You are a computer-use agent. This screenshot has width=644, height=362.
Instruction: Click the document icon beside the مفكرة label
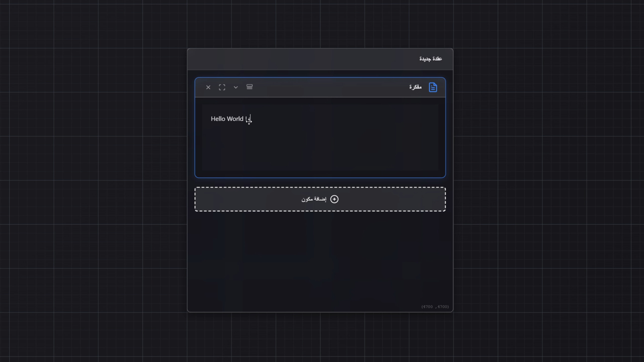[433, 87]
